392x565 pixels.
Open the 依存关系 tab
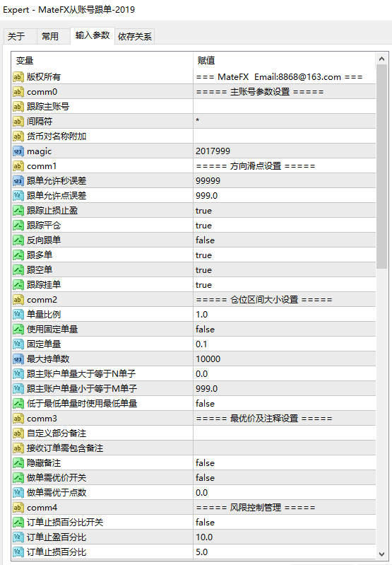[135, 36]
